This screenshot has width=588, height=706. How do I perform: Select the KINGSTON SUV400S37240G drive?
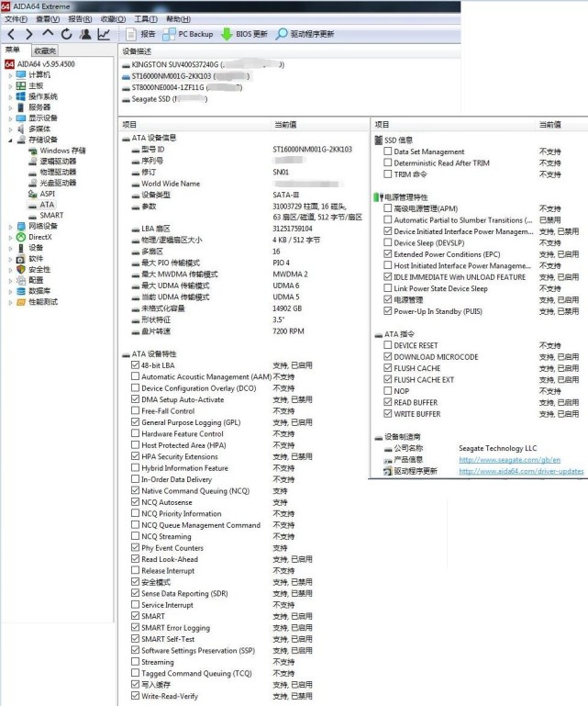point(203,64)
